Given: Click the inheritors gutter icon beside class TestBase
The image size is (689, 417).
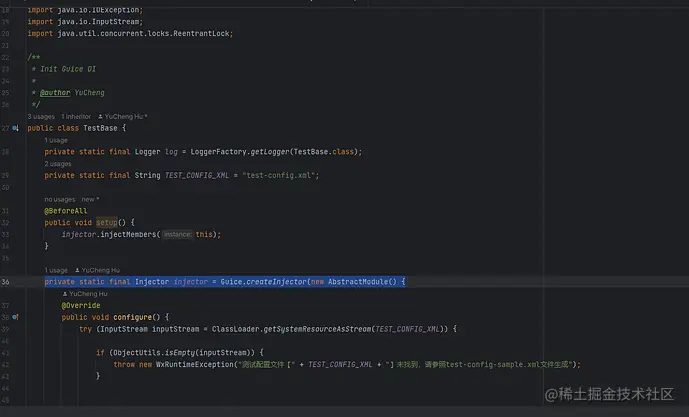Looking at the screenshot, I should 15,128.
